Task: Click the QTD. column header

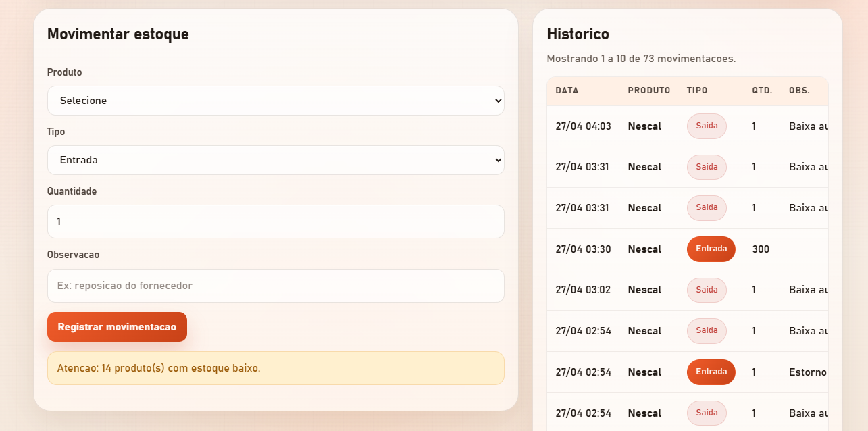Action: [x=762, y=91]
